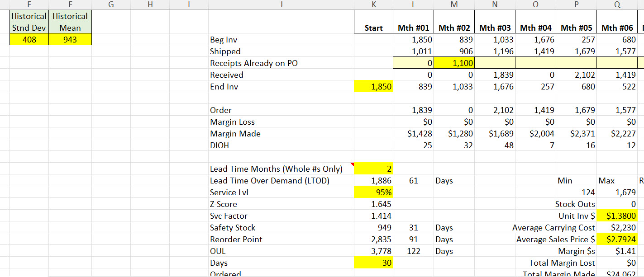This screenshot has height=277, width=644.
Task: Select the column K header
Action: pos(374,5)
